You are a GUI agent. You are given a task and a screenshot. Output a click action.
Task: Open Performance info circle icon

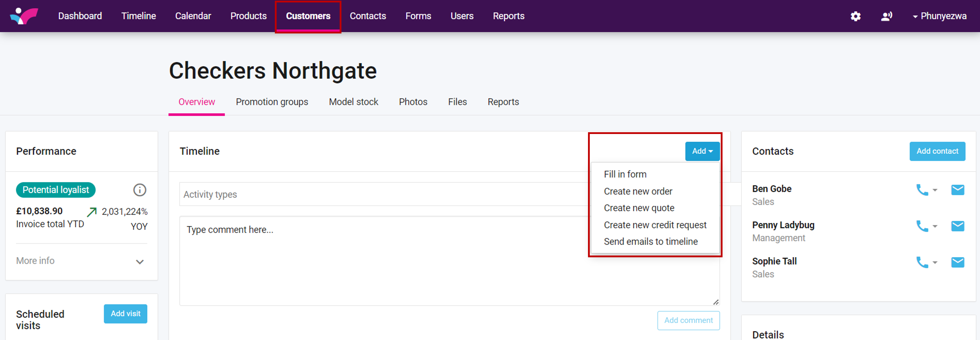[140, 190]
